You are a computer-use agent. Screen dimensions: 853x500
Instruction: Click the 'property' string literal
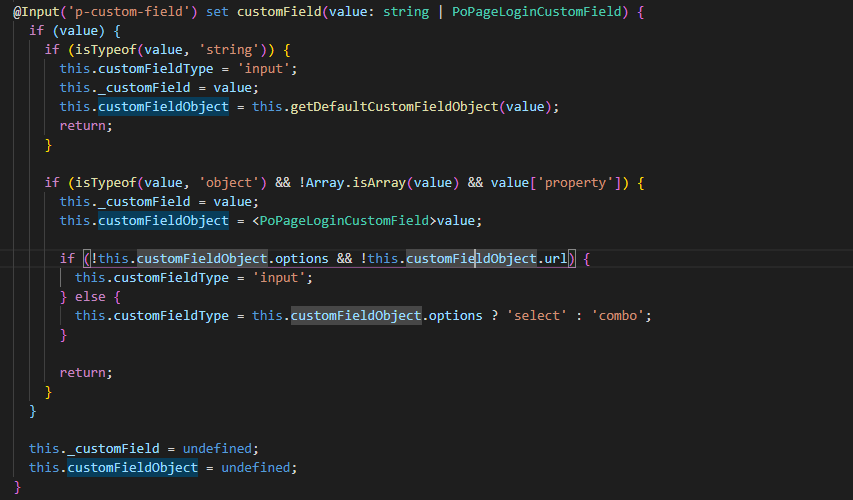[576, 183]
